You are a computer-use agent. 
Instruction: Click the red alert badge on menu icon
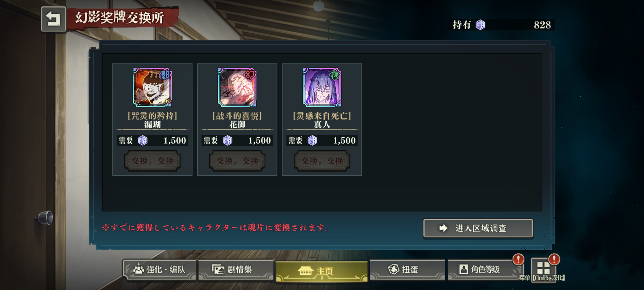click(x=554, y=259)
